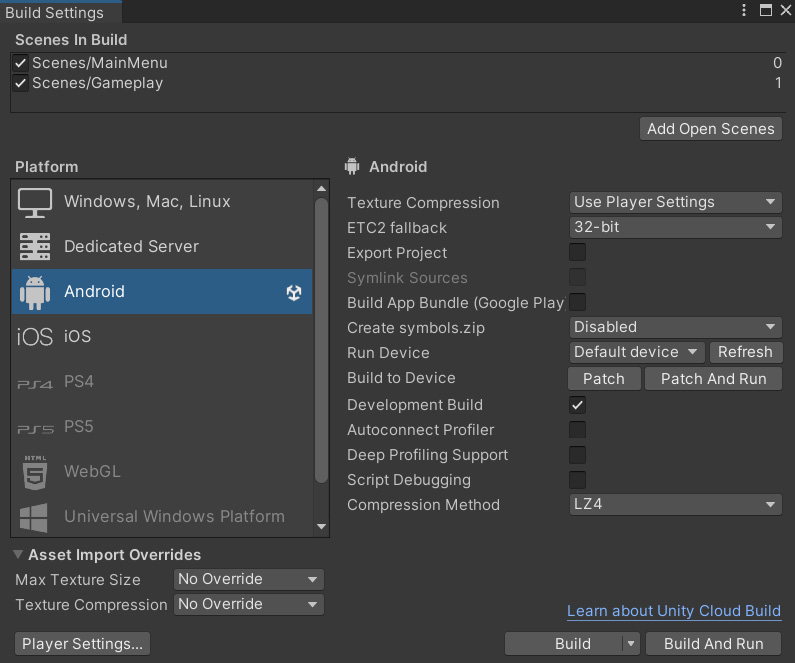
Task: Click the Android icon beside the settings header
Action: (x=352, y=166)
